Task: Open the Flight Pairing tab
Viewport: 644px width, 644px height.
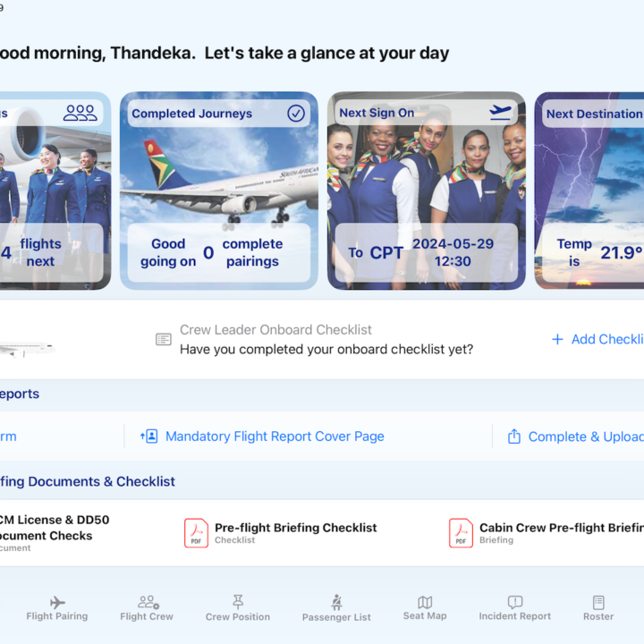Action: pos(57,608)
